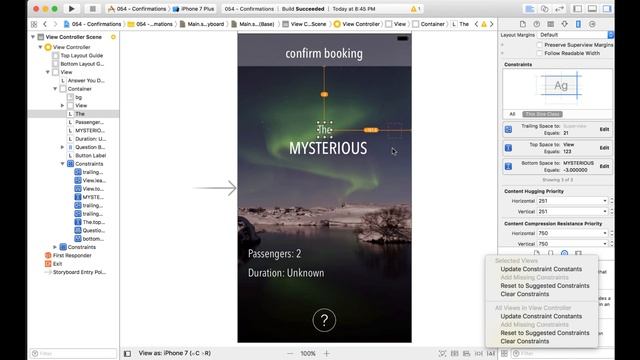Open the Size inspector

tap(578, 24)
